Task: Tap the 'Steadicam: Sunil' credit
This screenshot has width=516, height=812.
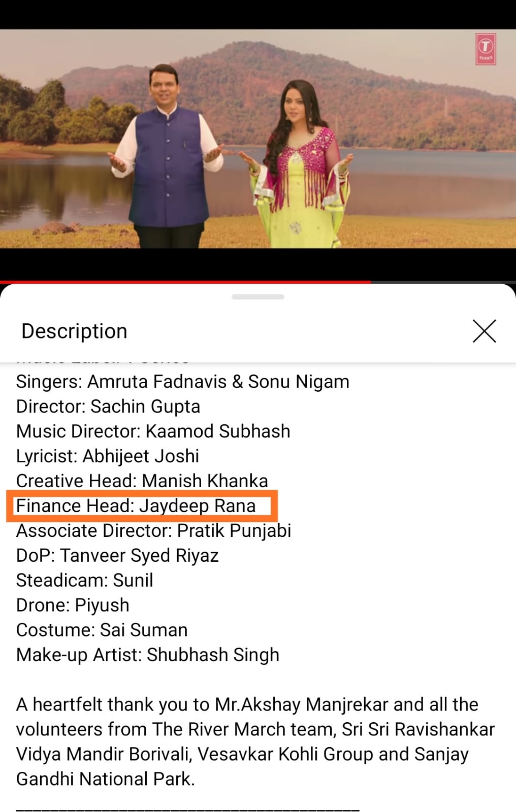Action: (85, 580)
